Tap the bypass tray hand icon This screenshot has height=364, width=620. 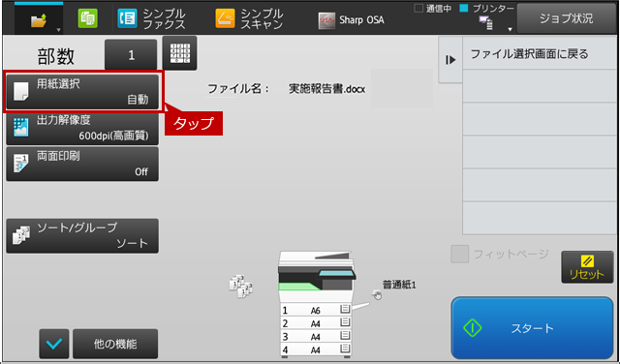point(377,294)
